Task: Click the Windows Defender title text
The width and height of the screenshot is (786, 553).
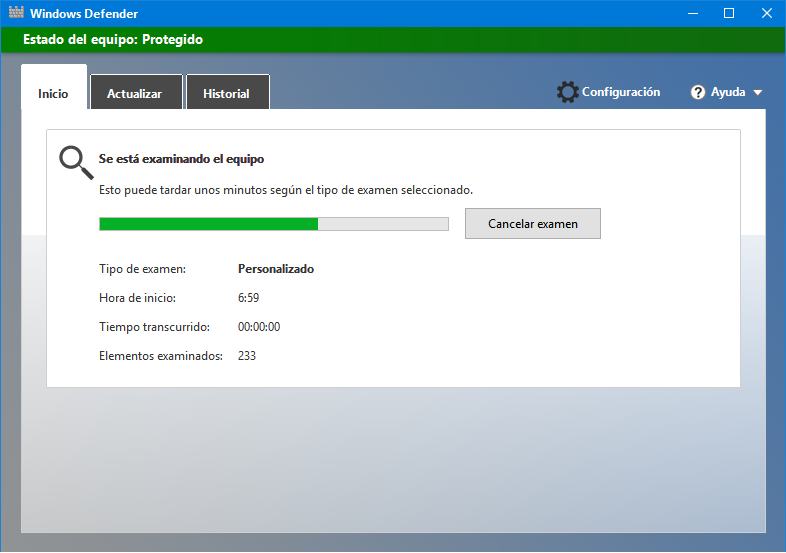Action: point(84,14)
